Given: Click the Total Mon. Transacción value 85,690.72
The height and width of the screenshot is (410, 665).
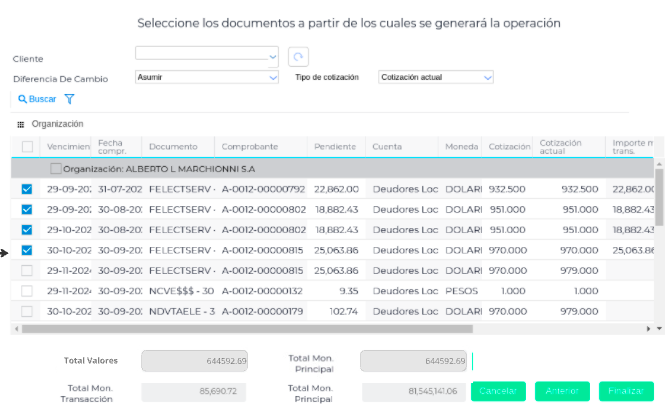Looking at the screenshot, I should tap(218, 391).
